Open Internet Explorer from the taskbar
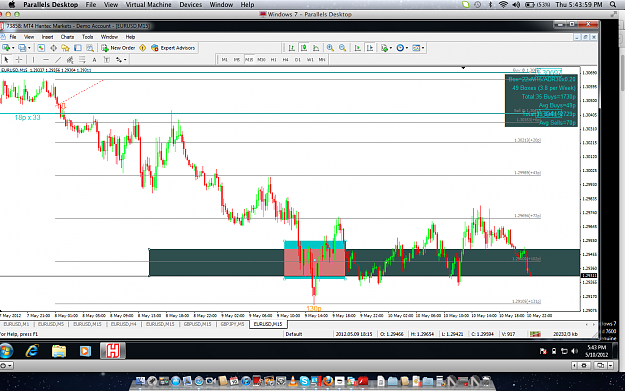The width and height of the screenshot is (625, 391). tap(32, 351)
